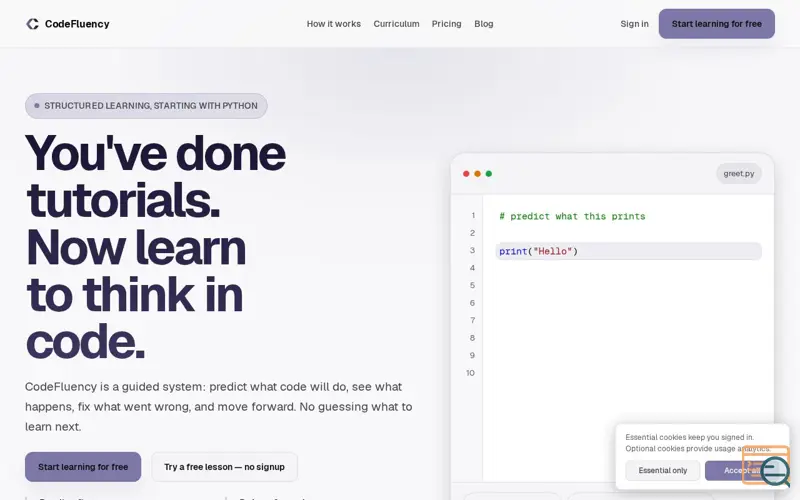Go to the Curriculum page
800x500 pixels.
(396, 24)
